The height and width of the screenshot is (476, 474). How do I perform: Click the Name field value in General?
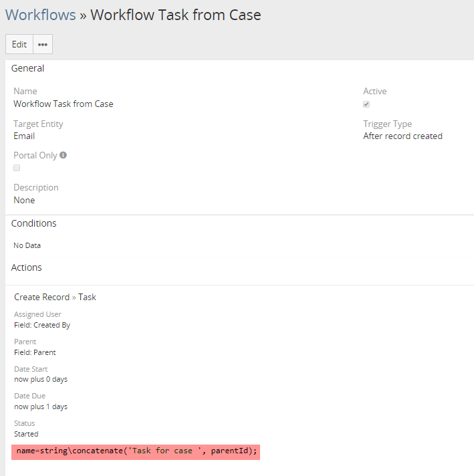[64, 104]
